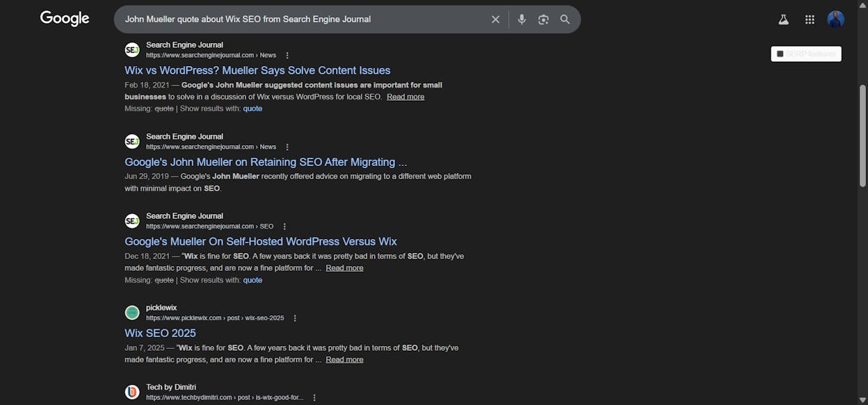Image resolution: width=868 pixels, height=405 pixels.
Task: Click Tech by Dimitri favicon
Action: click(x=132, y=392)
